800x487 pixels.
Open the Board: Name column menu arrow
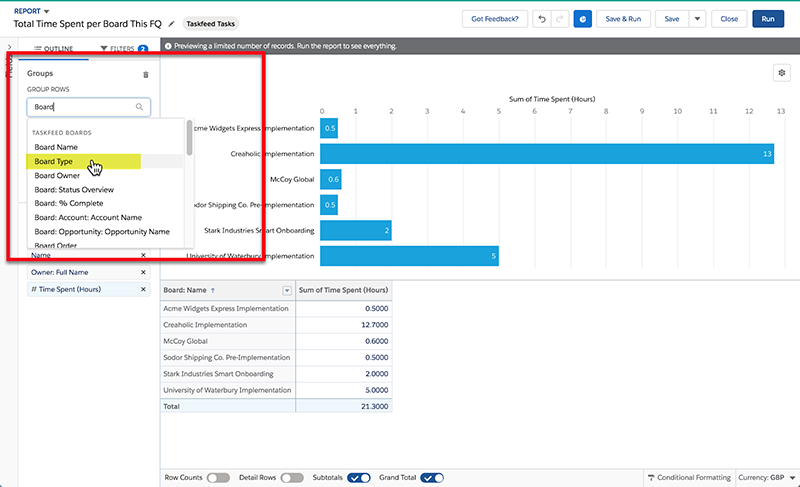coord(288,290)
